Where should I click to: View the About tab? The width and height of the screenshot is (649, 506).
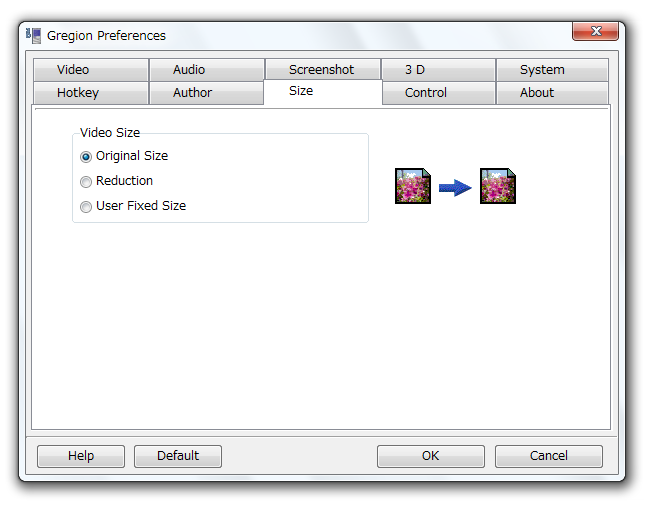coord(552,93)
